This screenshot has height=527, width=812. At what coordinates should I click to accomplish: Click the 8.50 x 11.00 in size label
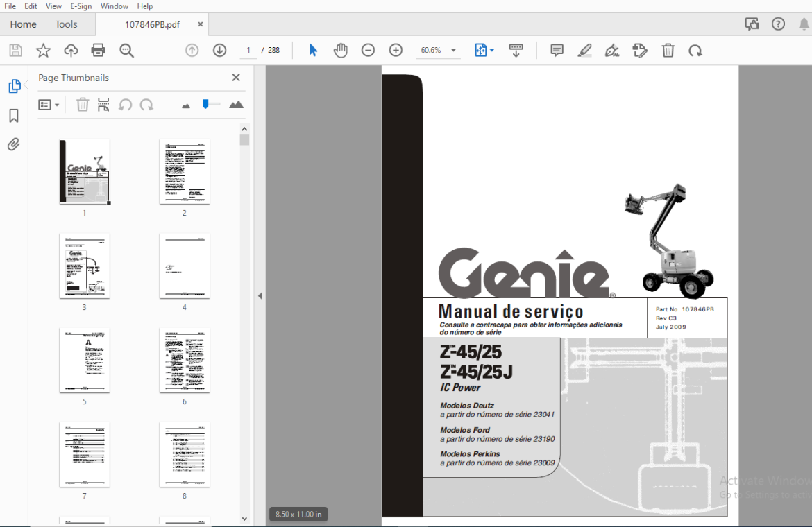click(x=298, y=514)
